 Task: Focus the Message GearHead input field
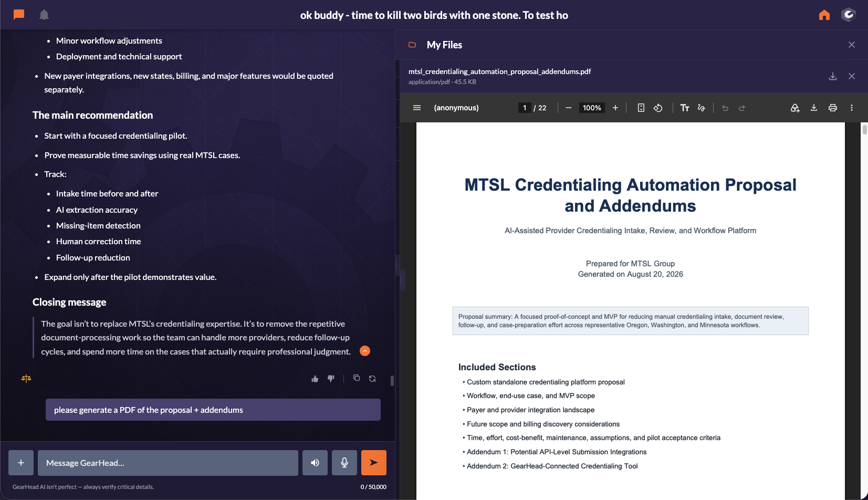click(168, 463)
